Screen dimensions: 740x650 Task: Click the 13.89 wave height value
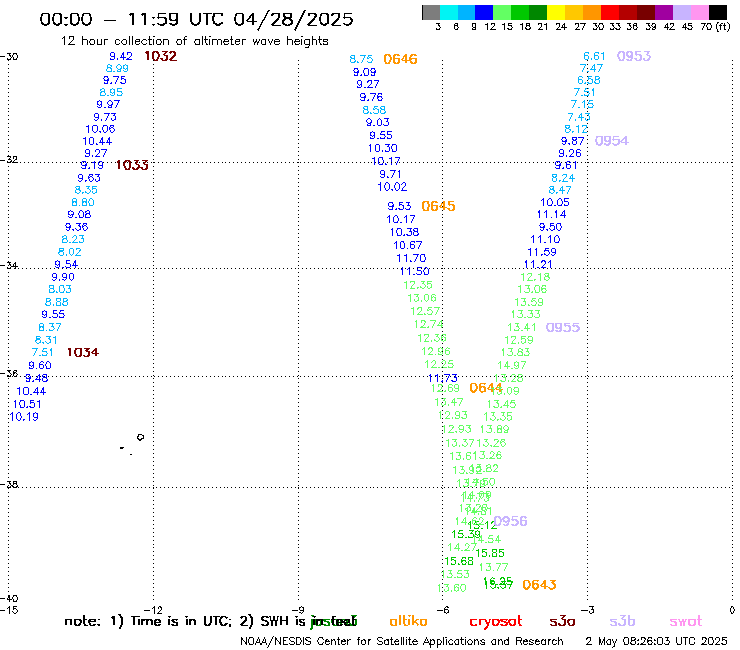495,430
